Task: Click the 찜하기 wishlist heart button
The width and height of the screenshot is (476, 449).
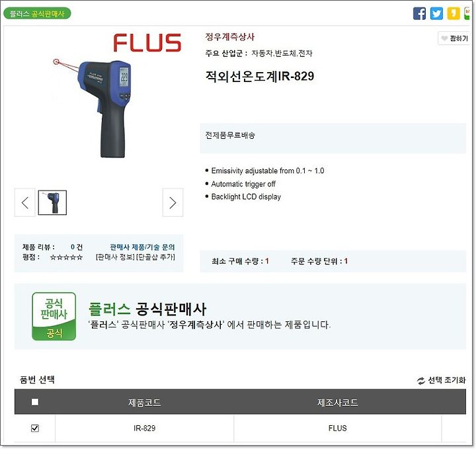Action: click(454, 38)
